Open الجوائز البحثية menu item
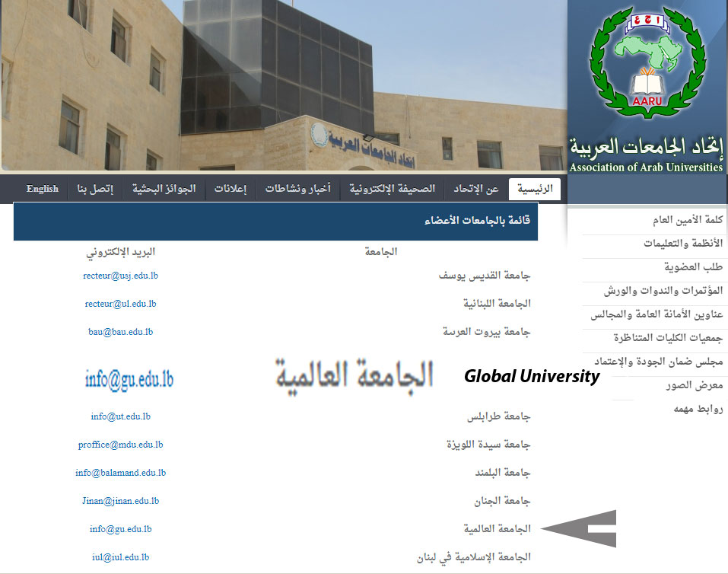Image resolution: width=728 pixels, height=574 pixels. pos(164,189)
